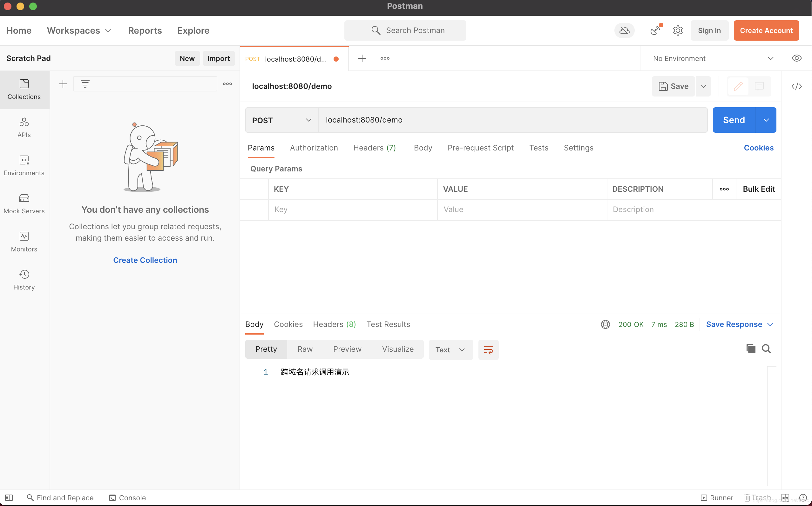
Task: Click the request URL input field
Action: [513, 120]
